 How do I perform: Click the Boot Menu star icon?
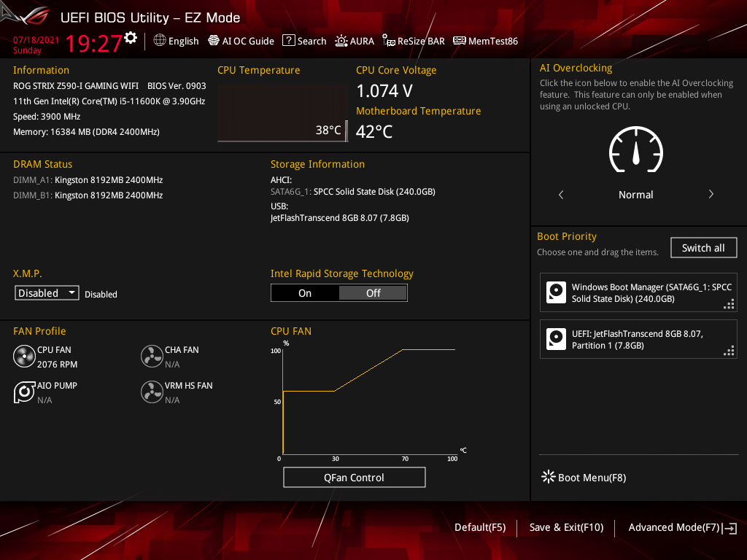(x=549, y=477)
